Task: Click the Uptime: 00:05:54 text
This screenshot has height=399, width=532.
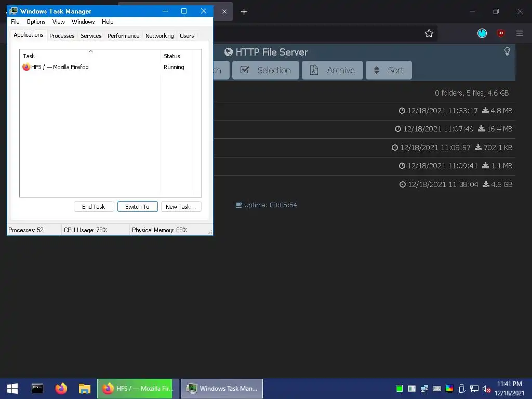Action: (270, 205)
